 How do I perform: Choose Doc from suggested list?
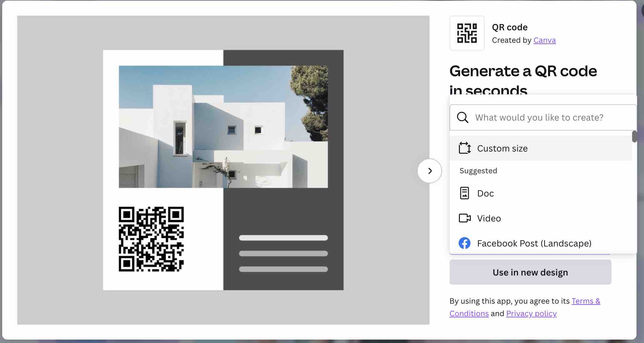tap(541, 193)
